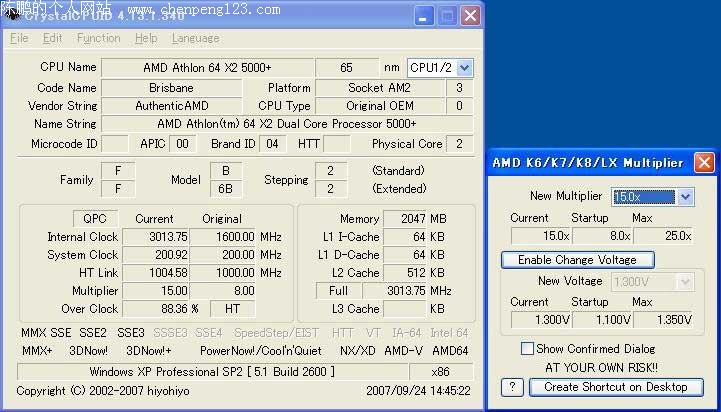Click the CPU Name field
Image resolution: width=721 pixels, height=412 pixels.
click(207, 67)
